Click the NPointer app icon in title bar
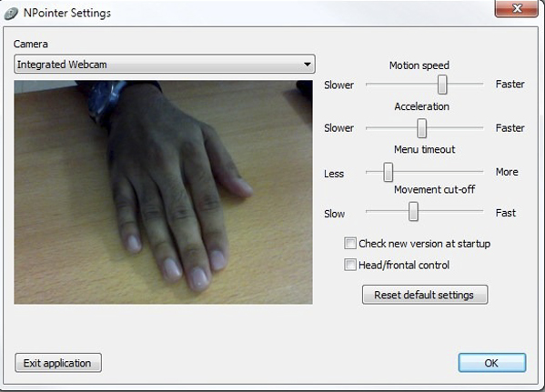Image resolution: width=545 pixels, height=392 pixels. click(x=11, y=14)
